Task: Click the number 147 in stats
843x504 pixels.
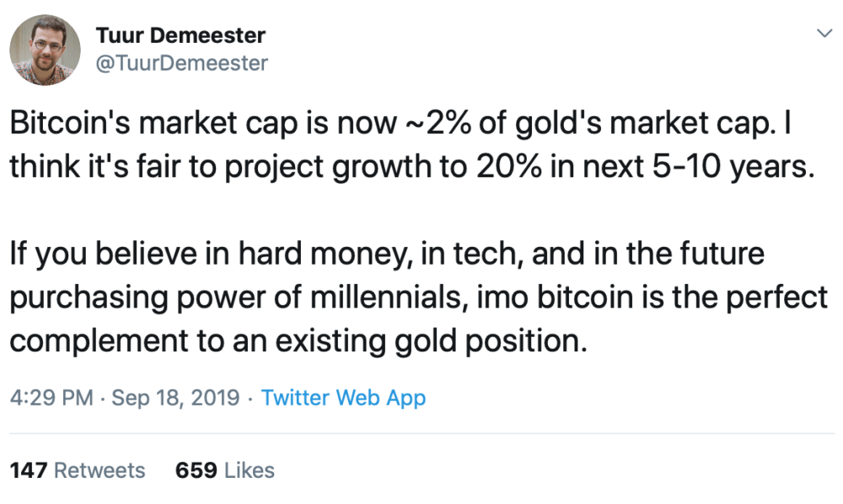Action: point(29,470)
